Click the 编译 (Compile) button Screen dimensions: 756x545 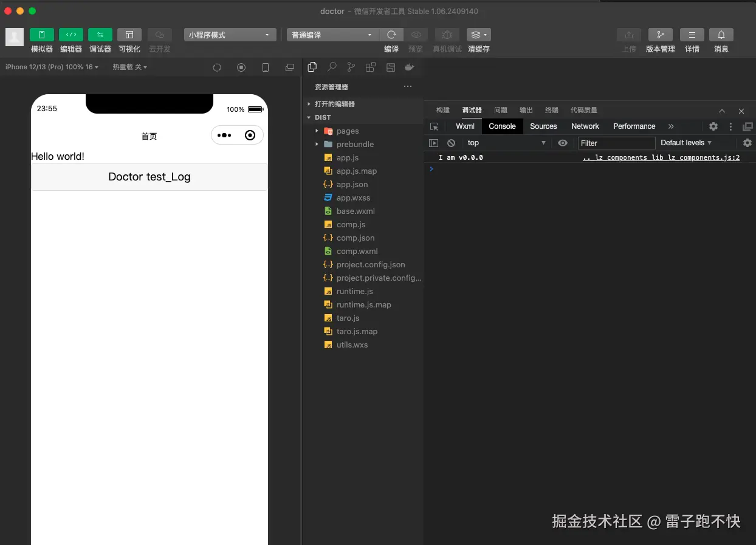click(391, 35)
